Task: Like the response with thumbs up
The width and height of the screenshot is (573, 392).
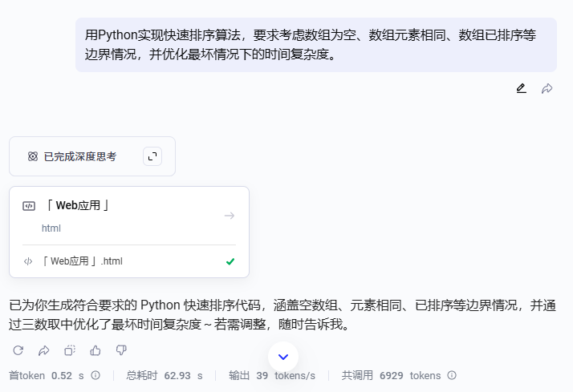Action: coord(95,350)
